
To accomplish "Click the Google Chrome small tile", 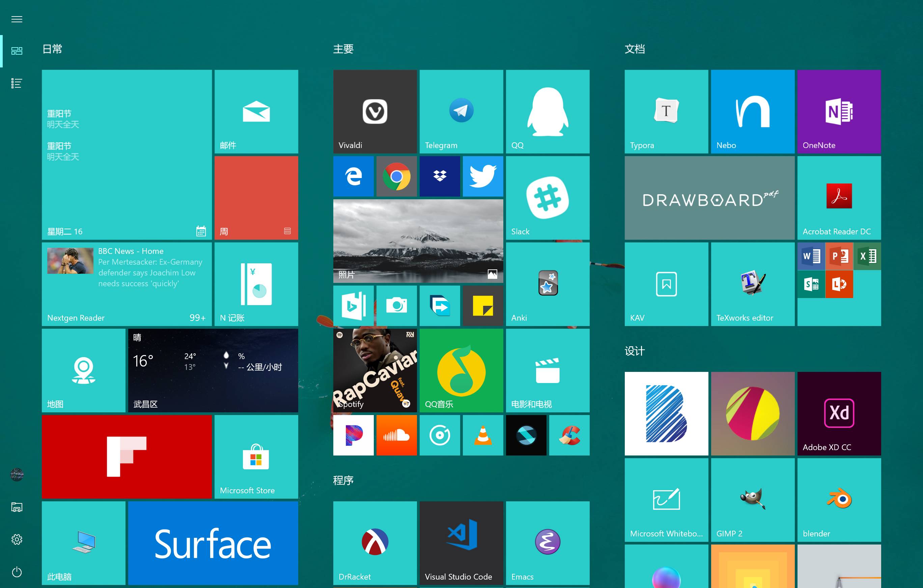I will pos(396,176).
